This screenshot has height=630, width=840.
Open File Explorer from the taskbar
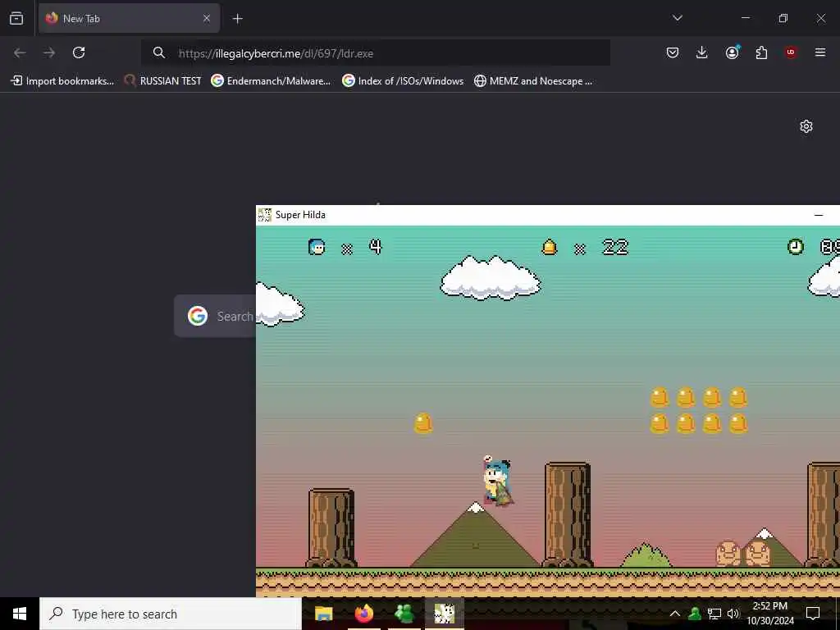click(x=323, y=614)
